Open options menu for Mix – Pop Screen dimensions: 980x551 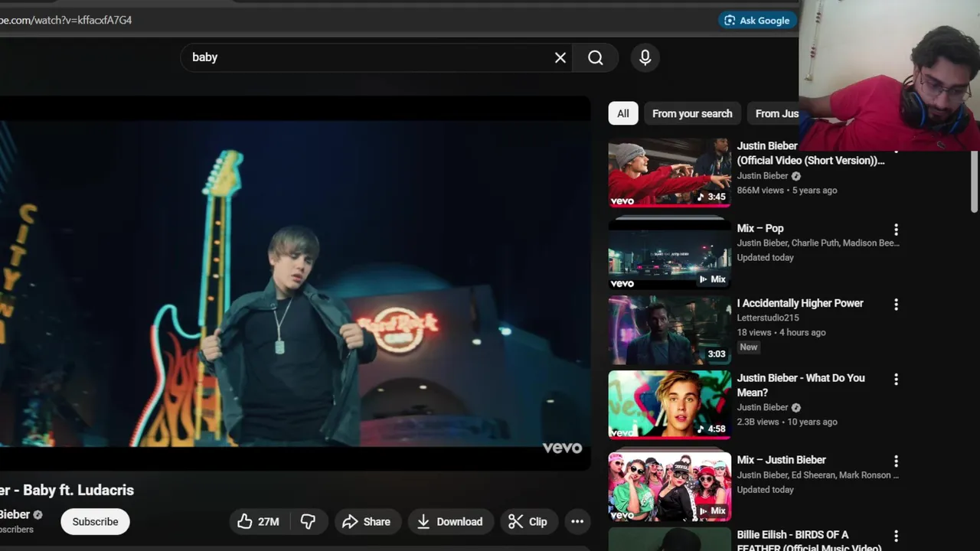pos(896,230)
